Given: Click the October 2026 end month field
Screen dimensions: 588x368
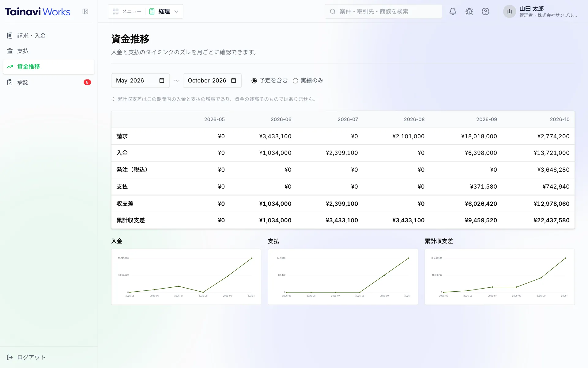Looking at the screenshot, I should pos(212,81).
